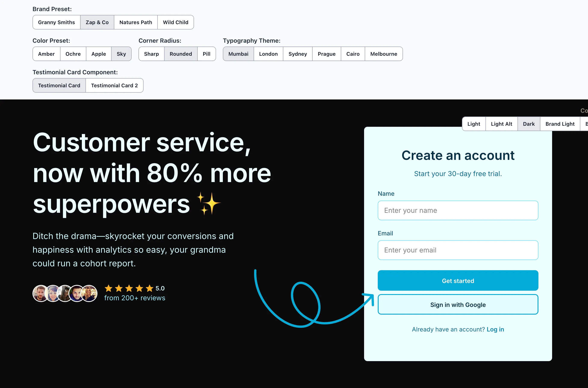Open the Log in link
The image size is (588, 388).
click(495, 329)
